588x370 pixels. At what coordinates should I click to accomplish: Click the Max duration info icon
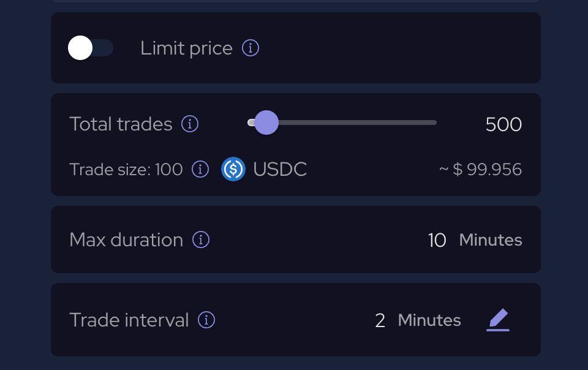tap(201, 240)
